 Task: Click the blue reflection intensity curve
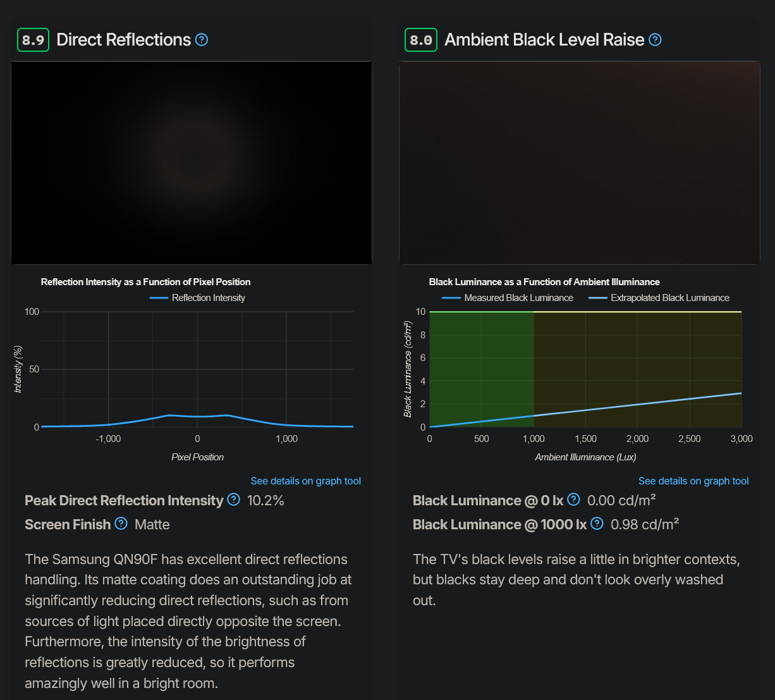click(x=197, y=416)
